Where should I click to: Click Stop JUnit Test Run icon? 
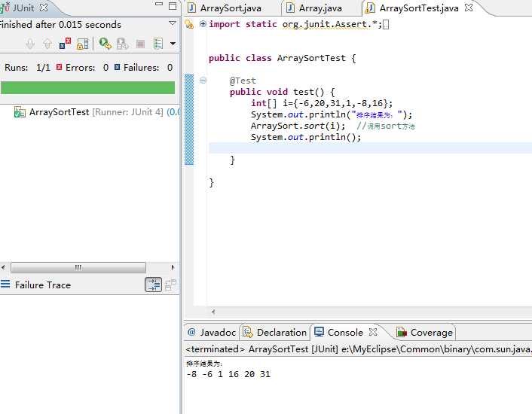(140, 44)
